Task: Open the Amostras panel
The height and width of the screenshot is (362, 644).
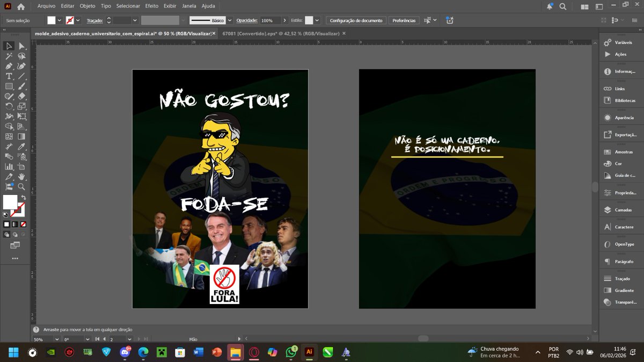Action: (620, 152)
